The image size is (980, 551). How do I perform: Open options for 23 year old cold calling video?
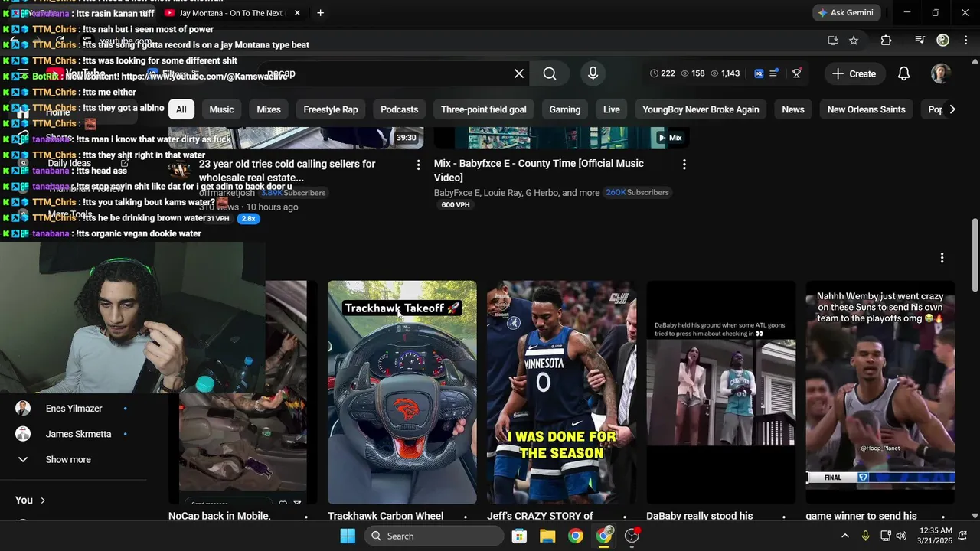pyautogui.click(x=418, y=165)
